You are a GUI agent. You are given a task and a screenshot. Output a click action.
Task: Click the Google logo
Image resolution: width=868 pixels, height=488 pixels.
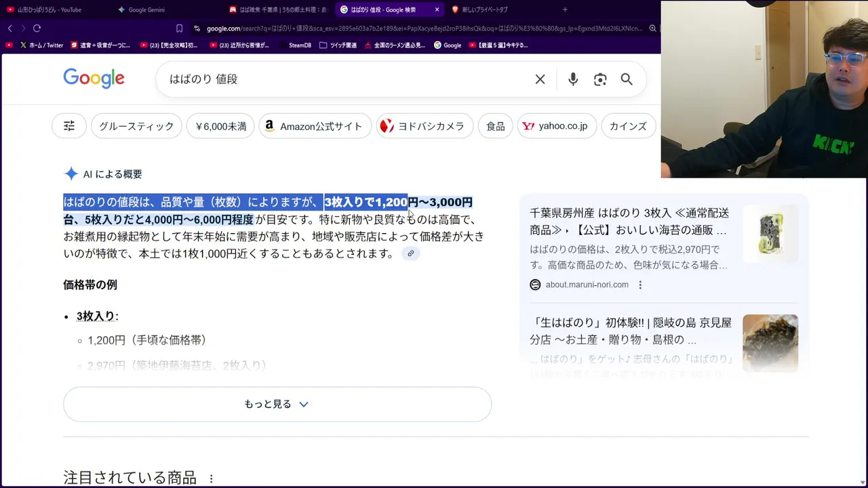[x=94, y=79]
